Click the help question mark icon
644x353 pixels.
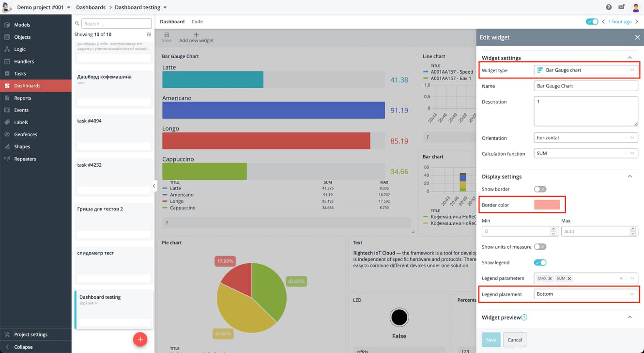[609, 7]
